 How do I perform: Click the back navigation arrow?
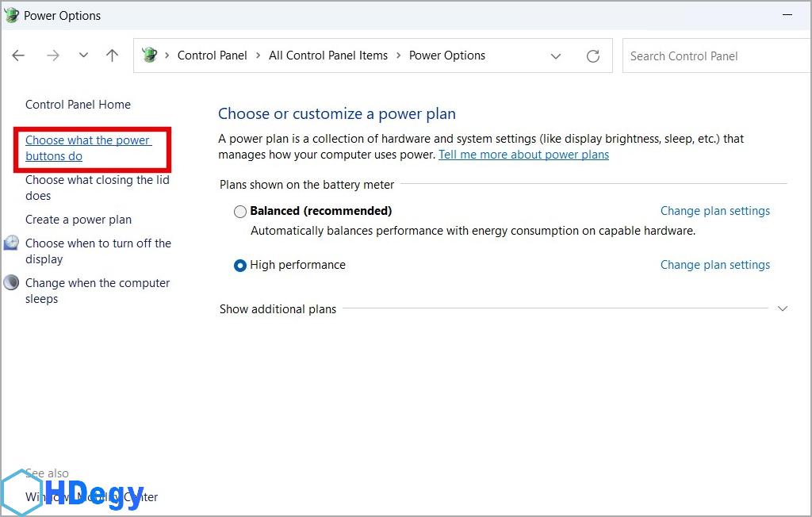point(18,56)
